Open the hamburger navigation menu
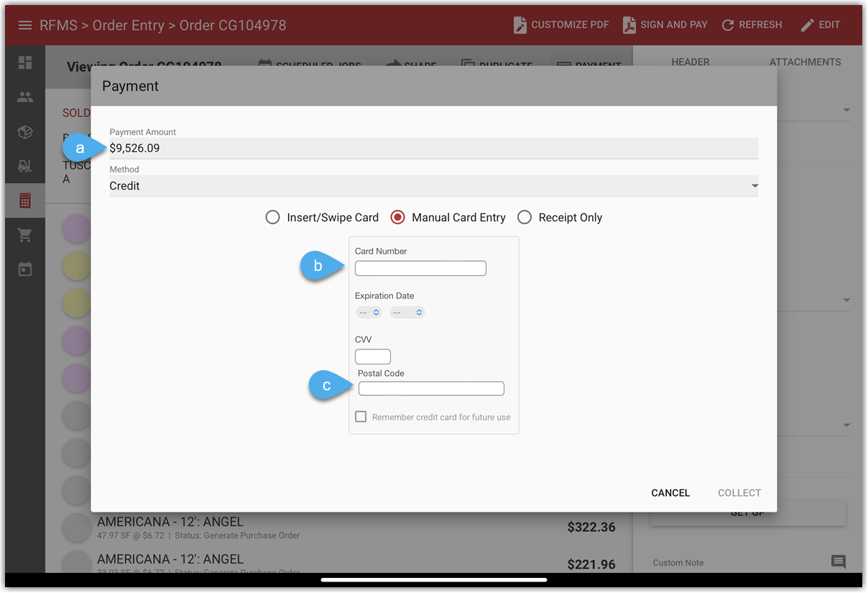The width and height of the screenshot is (868, 593). [24, 24]
